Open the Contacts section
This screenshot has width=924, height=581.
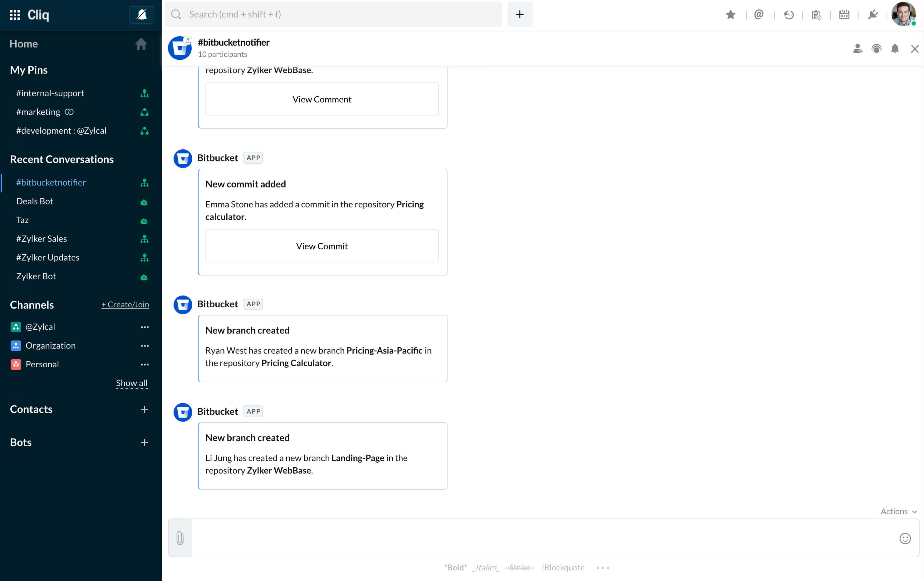[x=31, y=409]
